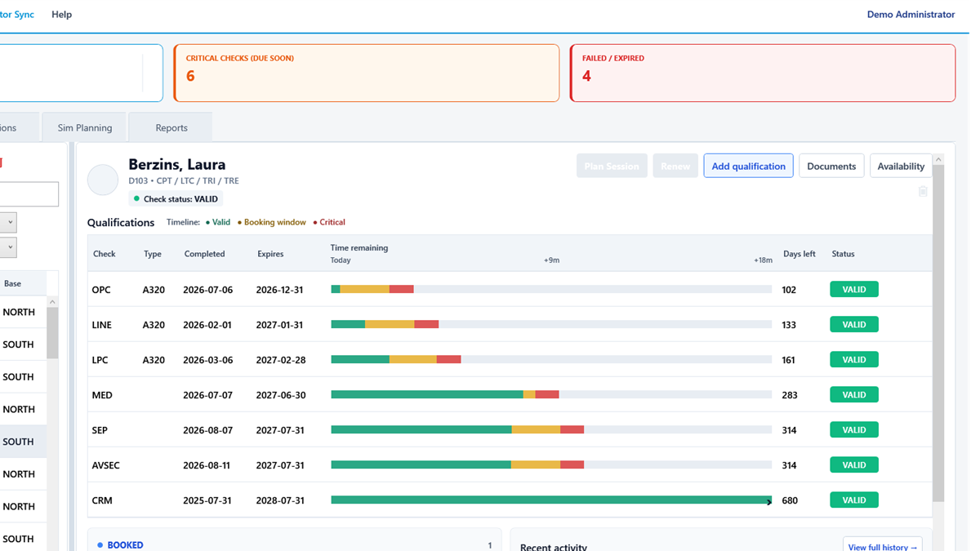The width and height of the screenshot is (980, 551).
Task: Click the CRM time remaining bar
Action: coord(551,500)
